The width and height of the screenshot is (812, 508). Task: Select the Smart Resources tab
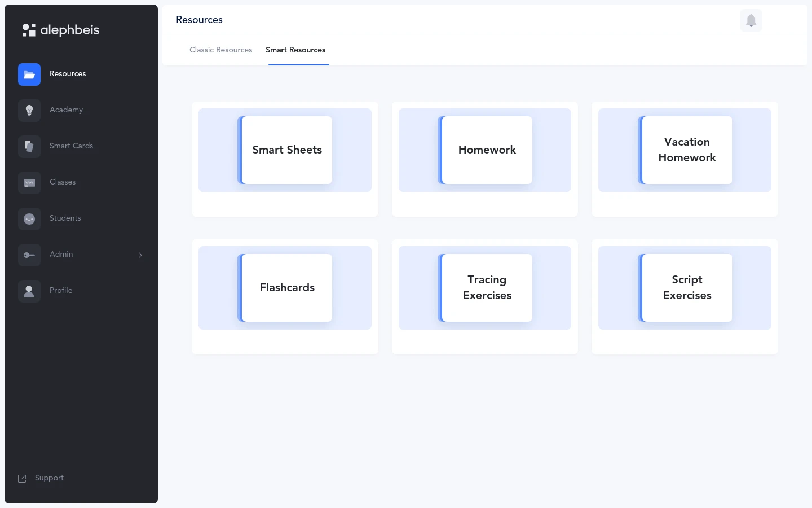tap(295, 50)
